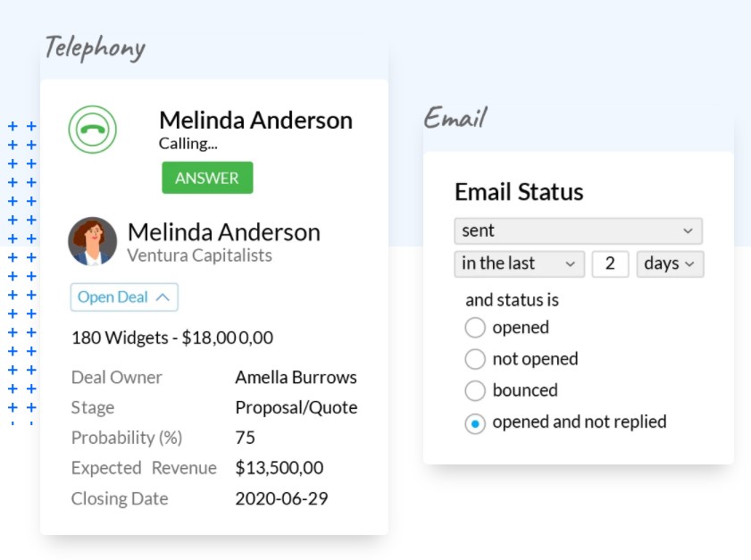751x560 pixels.
Task: Select the not opened status
Action: coord(474,359)
